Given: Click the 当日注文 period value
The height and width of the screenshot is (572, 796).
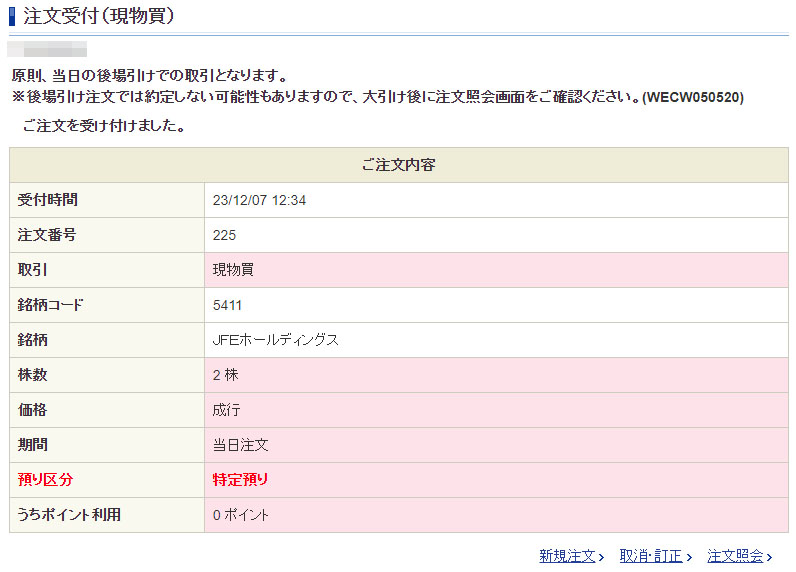Looking at the screenshot, I should (240, 445).
